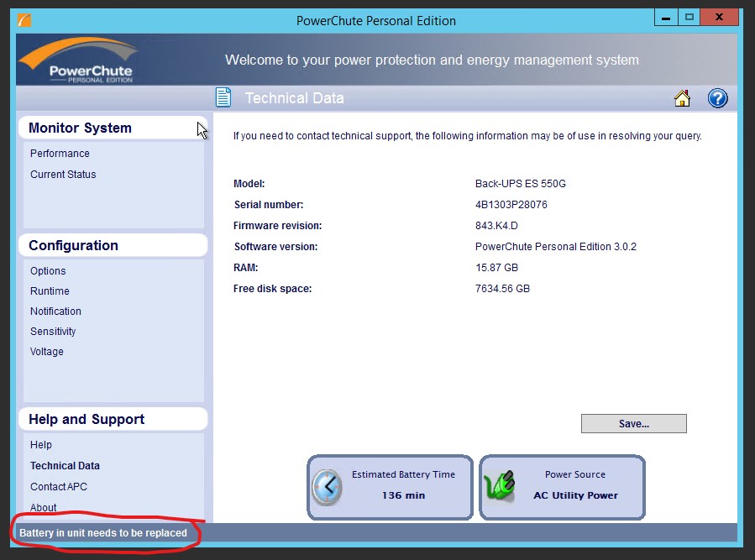Open Voltage configuration
Viewport: 755px width, 560px height.
(47, 352)
